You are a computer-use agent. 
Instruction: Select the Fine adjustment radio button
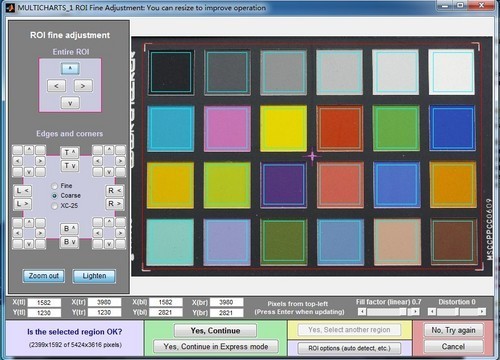[x=54, y=186]
